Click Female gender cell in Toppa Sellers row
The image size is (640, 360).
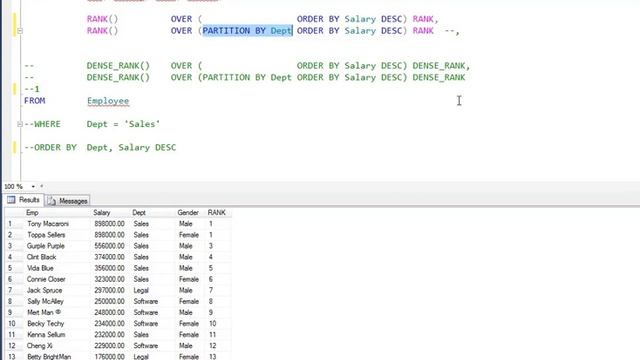click(x=189, y=235)
